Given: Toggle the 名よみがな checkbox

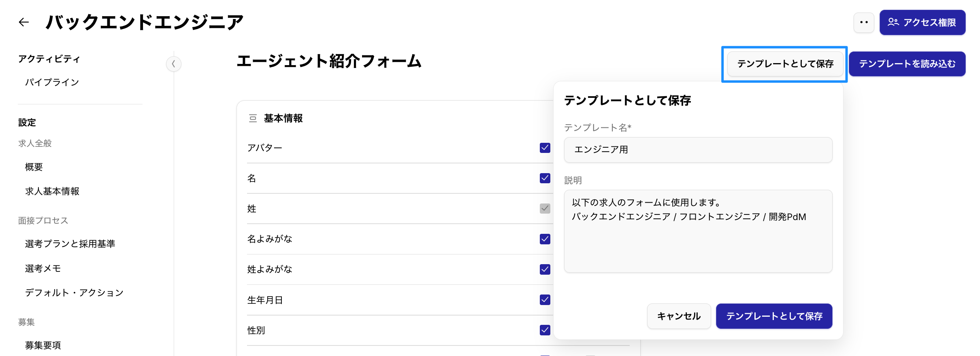Looking at the screenshot, I should 545,239.
